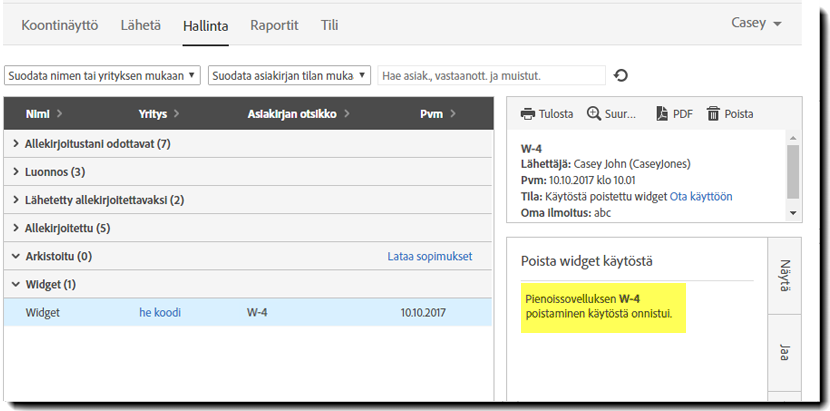Viewport: 830px width, 411px height.
Task: Download document via PDF icon
Action: click(x=661, y=114)
